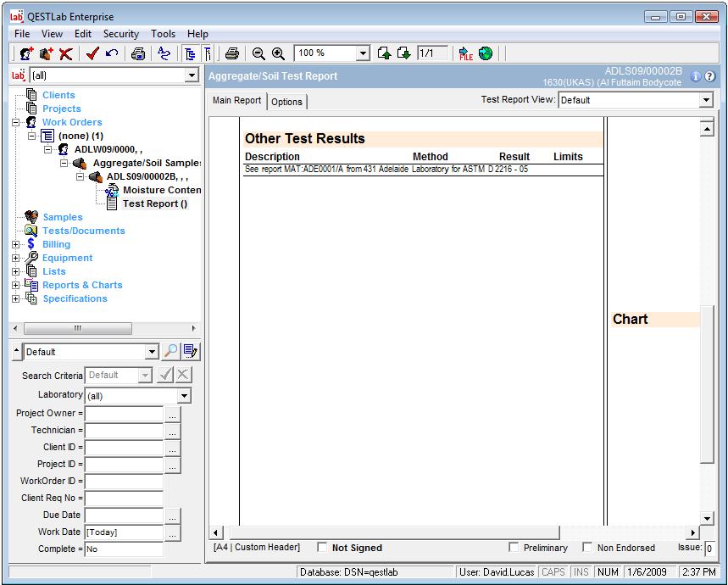Open the Security menu
This screenshot has height=585, width=728.
click(121, 34)
